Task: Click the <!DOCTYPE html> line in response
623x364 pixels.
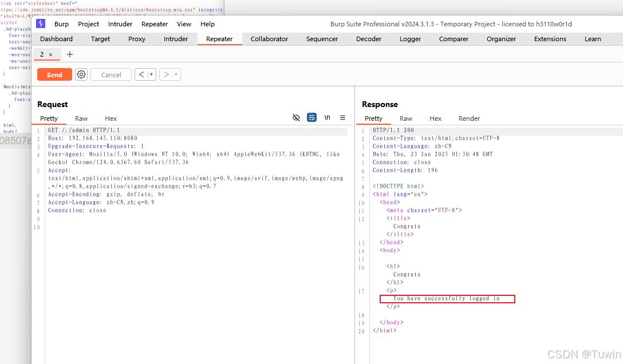Action: click(398, 186)
